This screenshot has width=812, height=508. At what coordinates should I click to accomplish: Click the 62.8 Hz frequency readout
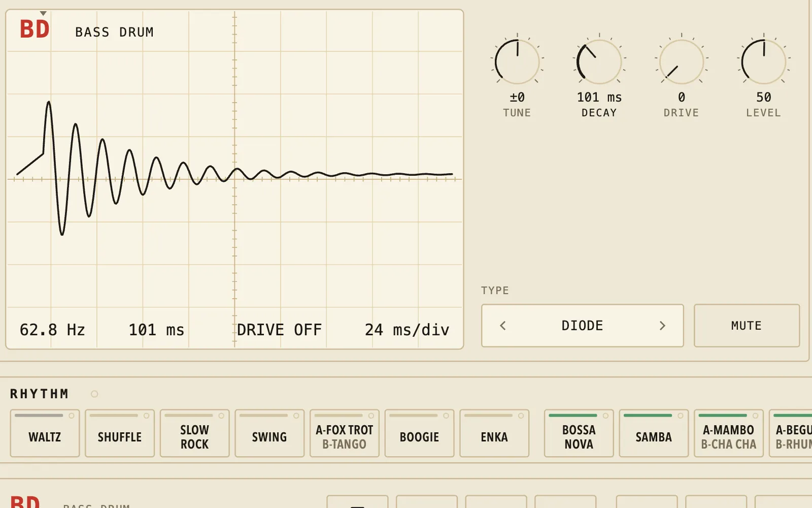point(52,330)
